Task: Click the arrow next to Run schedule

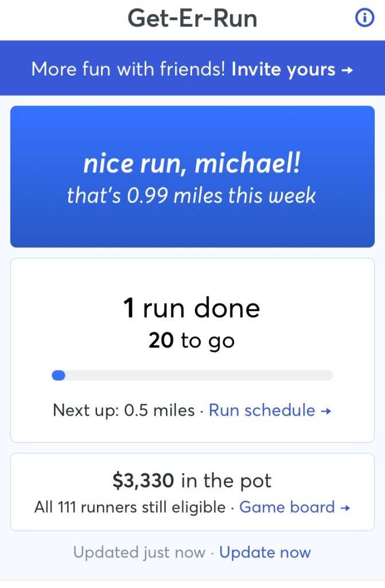Action: click(x=326, y=411)
